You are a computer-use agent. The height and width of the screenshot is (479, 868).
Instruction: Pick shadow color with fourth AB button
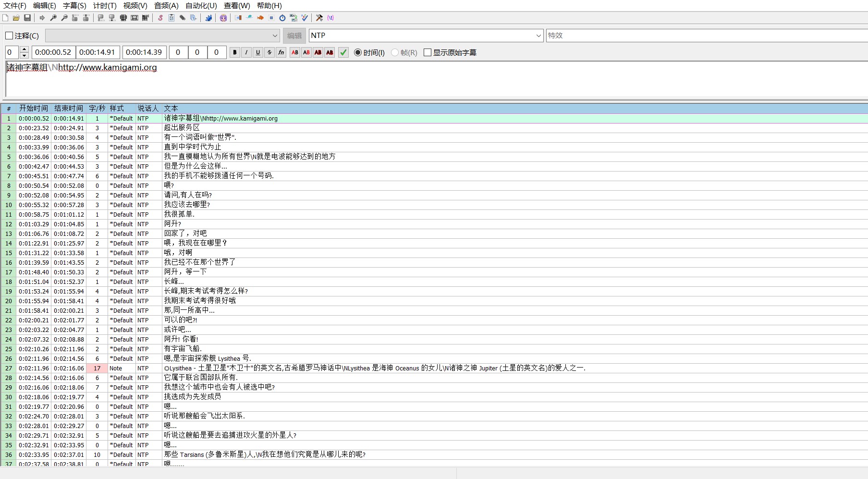click(x=330, y=52)
